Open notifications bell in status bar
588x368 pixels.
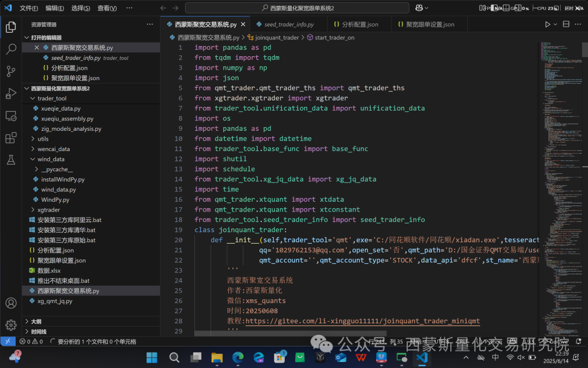click(x=579, y=341)
